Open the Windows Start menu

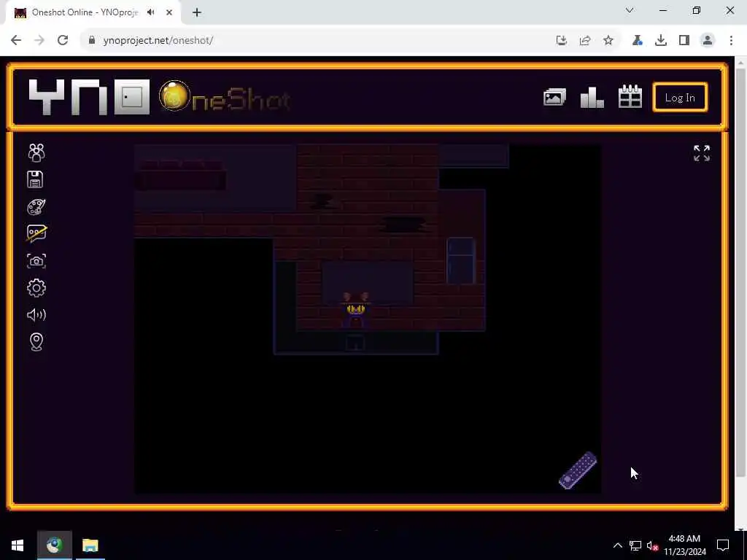[18, 545]
